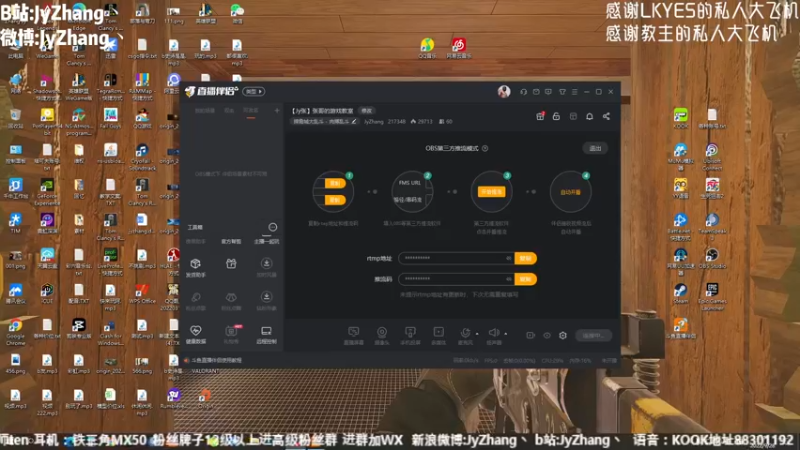The height and width of the screenshot is (450, 800).
Task: Open the mail icon in title bar
Action: [x=536, y=92]
